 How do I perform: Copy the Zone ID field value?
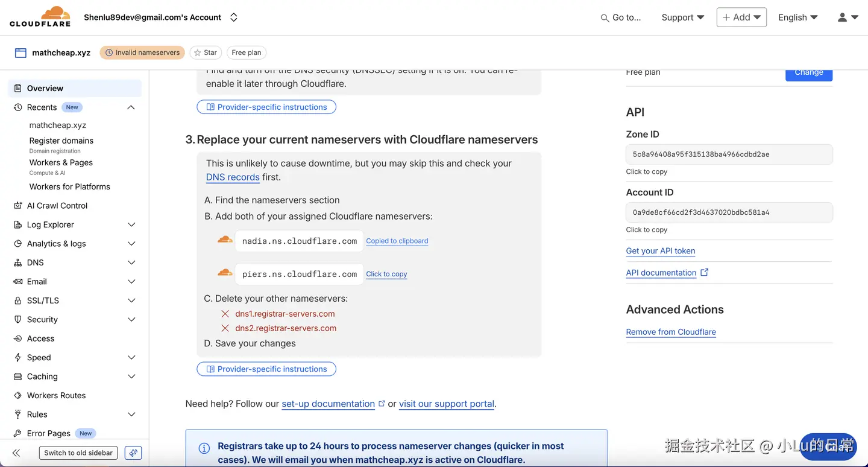tap(729, 154)
